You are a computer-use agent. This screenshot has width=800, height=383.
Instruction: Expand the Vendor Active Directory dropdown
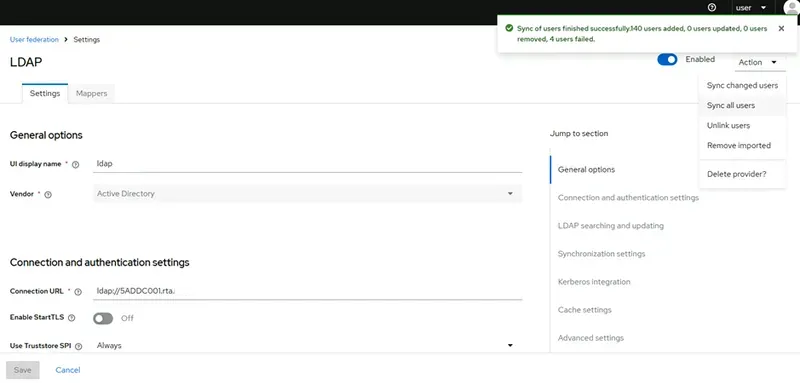[x=308, y=194]
